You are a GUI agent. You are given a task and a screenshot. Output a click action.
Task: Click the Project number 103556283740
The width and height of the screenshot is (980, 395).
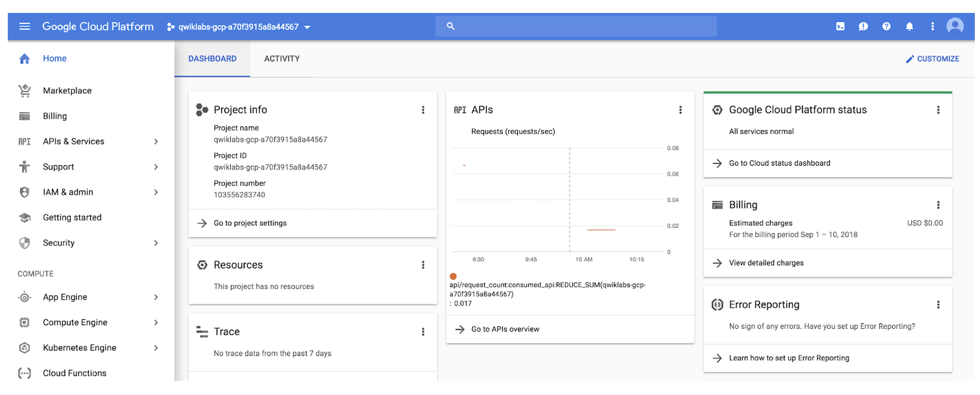click(x=239, y=195)
